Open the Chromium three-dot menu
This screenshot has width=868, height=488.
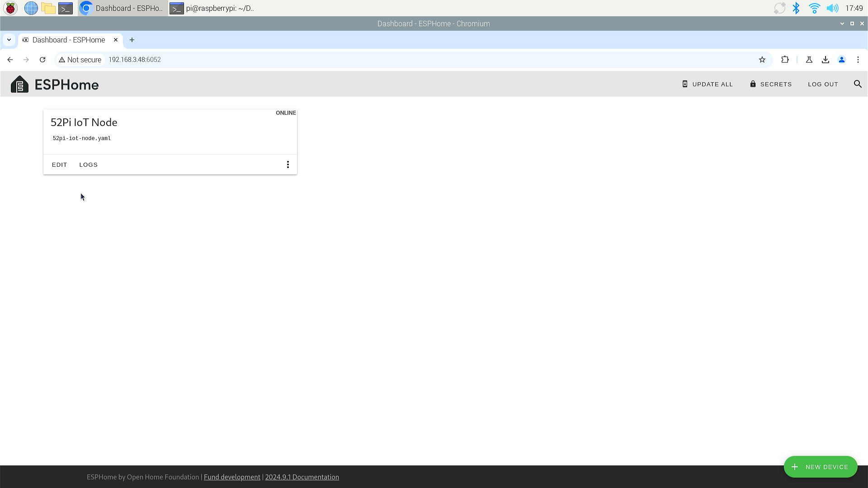coord(858,60)
